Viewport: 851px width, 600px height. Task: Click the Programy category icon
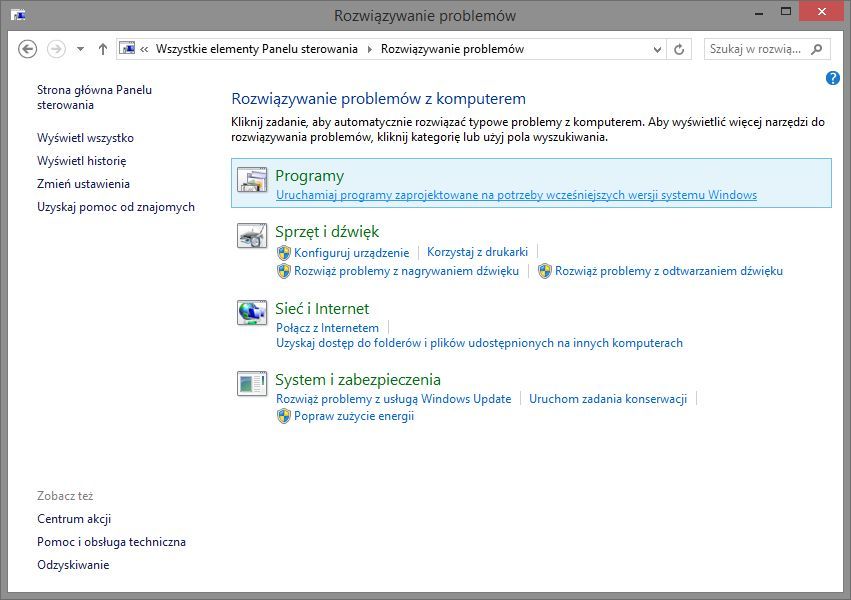tap(252, 180)
